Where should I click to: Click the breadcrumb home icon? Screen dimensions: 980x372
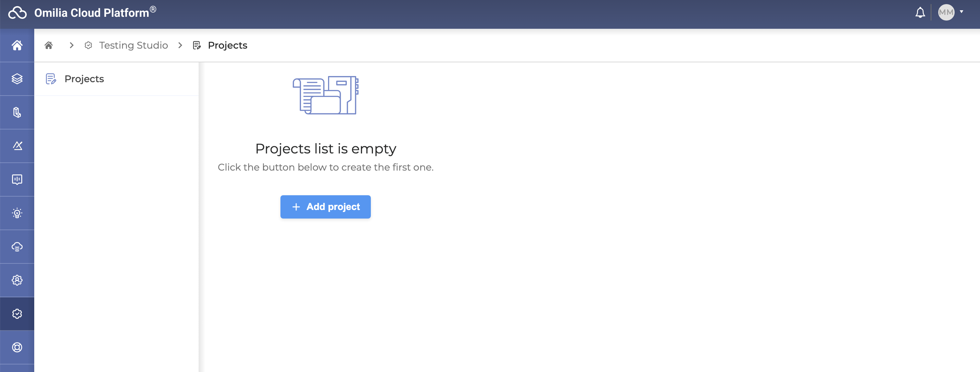point(49,45)
